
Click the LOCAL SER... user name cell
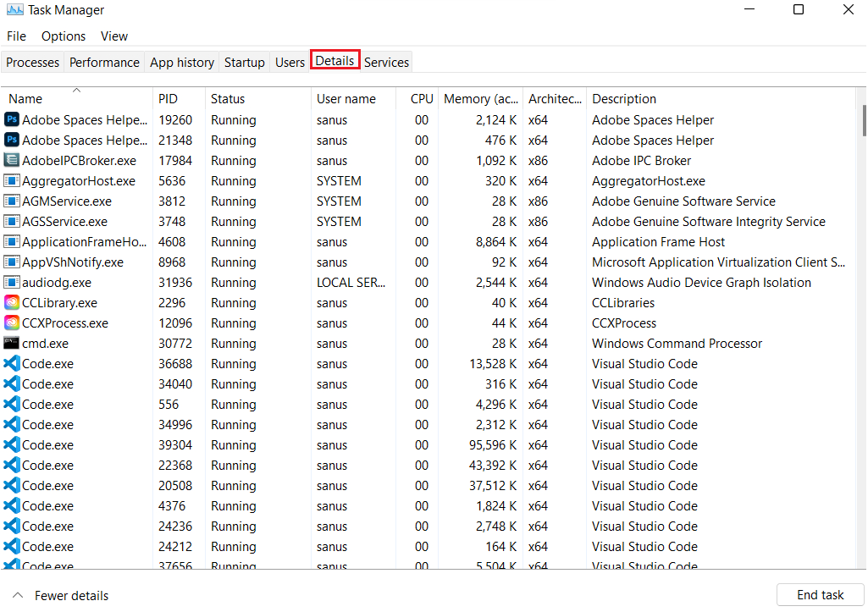point(351,282)
